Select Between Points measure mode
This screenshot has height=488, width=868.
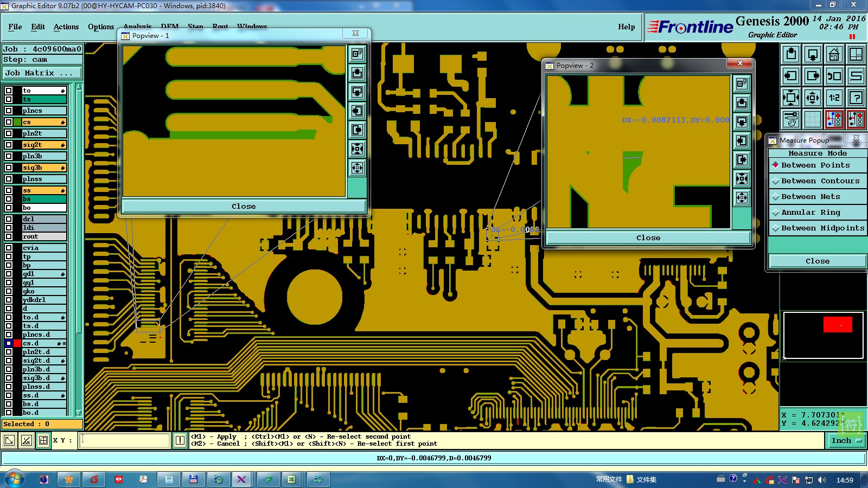[x=818, y=165]
